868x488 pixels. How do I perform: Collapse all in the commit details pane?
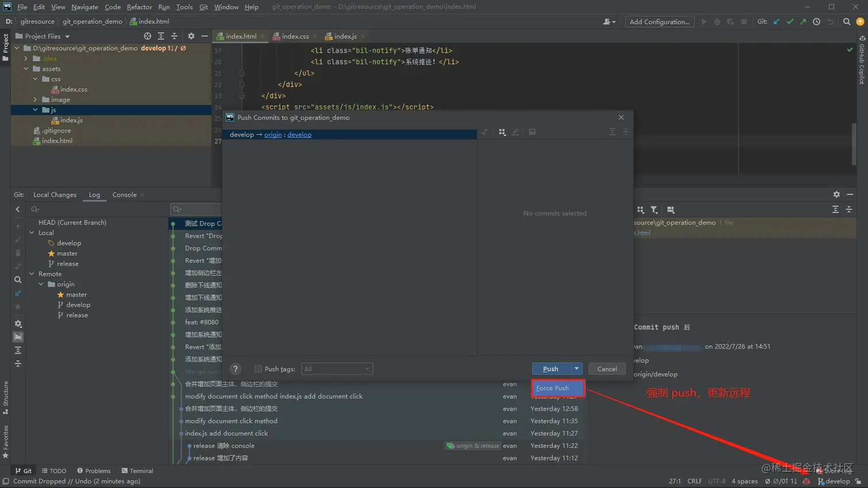849,210
